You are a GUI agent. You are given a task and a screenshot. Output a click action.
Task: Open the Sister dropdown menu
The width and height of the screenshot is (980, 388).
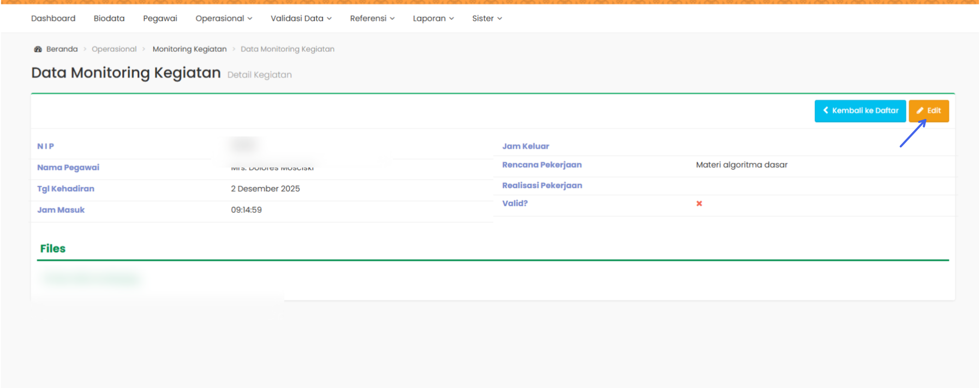point(487,19)
